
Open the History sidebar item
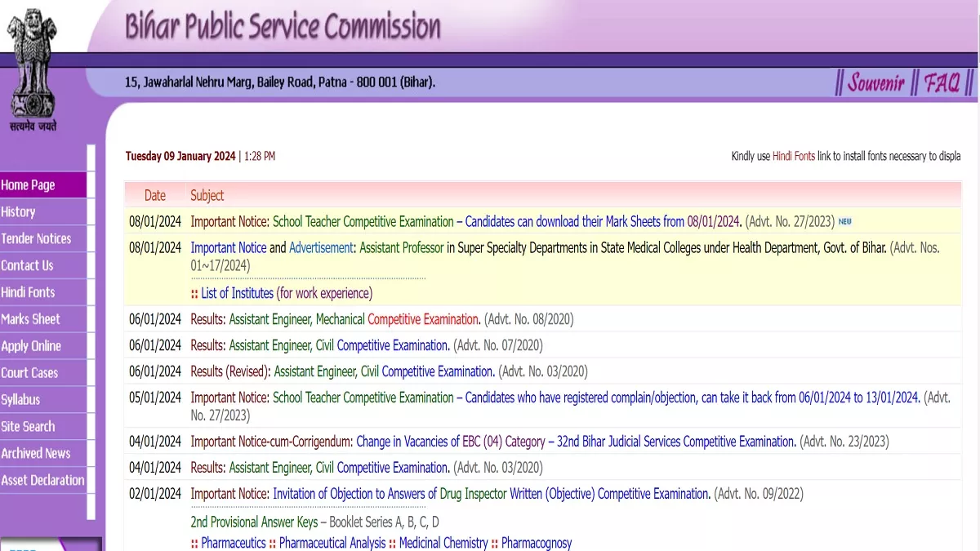(x=42, y=211)
